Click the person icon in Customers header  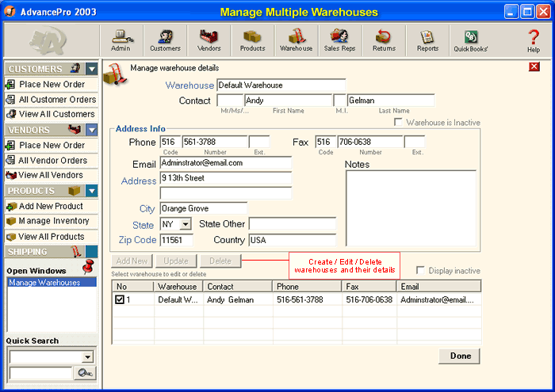75,68
